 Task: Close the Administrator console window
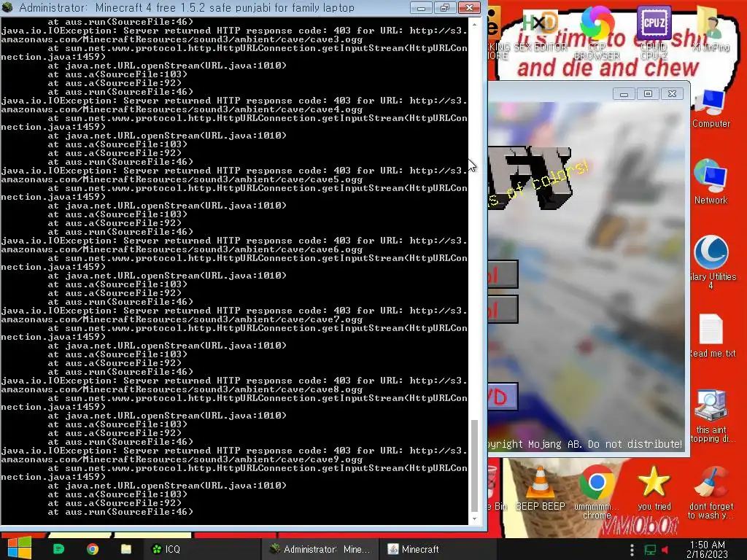point(469,7)
